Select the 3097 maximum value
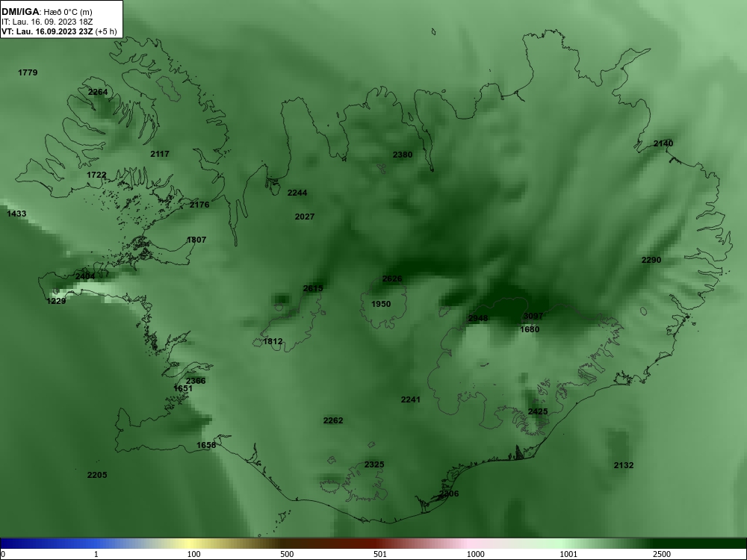 pyautogui.click(x=533, y=316)
